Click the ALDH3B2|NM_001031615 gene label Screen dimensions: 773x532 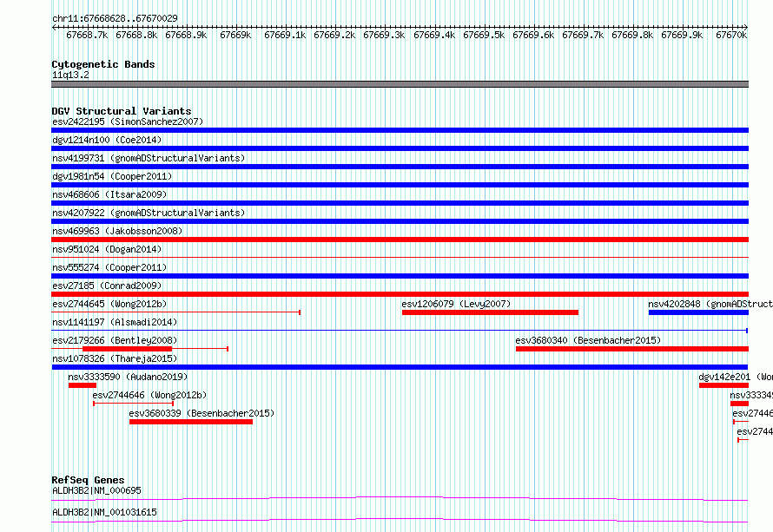(x=104, y=512)
